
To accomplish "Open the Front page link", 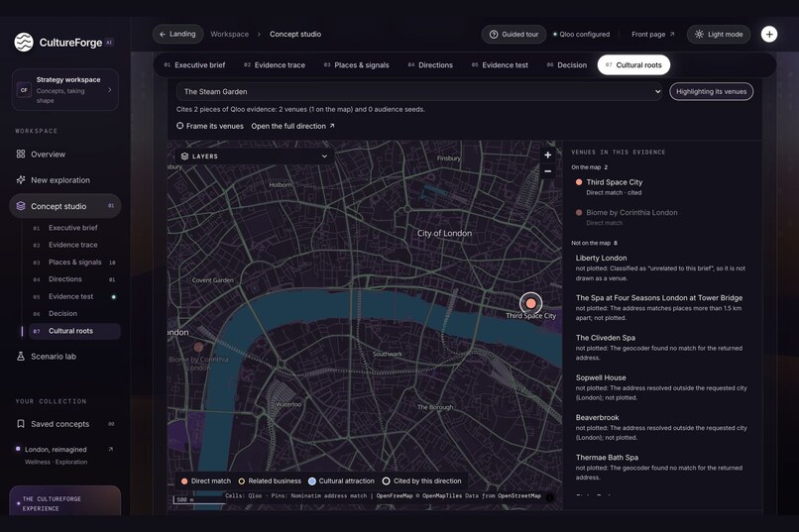I will click(x=652, y=34).
